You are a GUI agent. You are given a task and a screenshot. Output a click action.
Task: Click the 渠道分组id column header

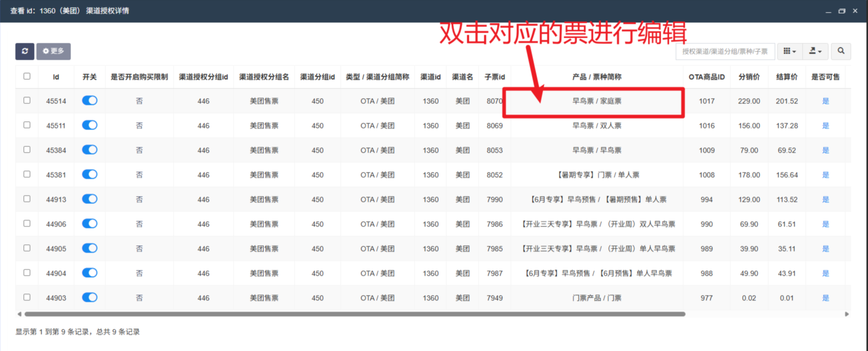(x=317, y=77)
